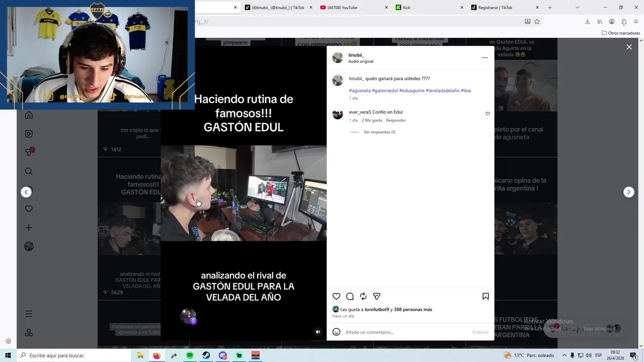Like the post with the heart icon
This screenshot has width=644, height=362.
pos(337,297)
